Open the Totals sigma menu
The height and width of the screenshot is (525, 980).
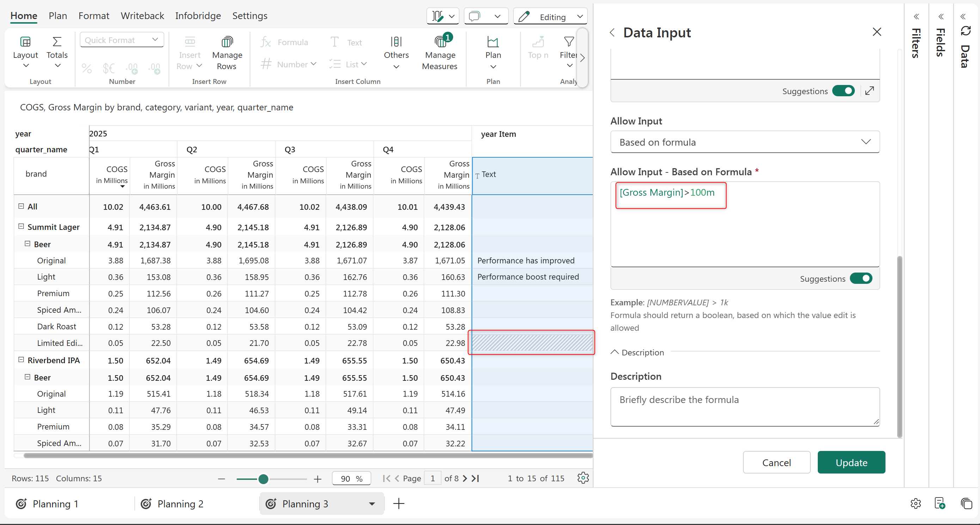[x=57, y=42]
